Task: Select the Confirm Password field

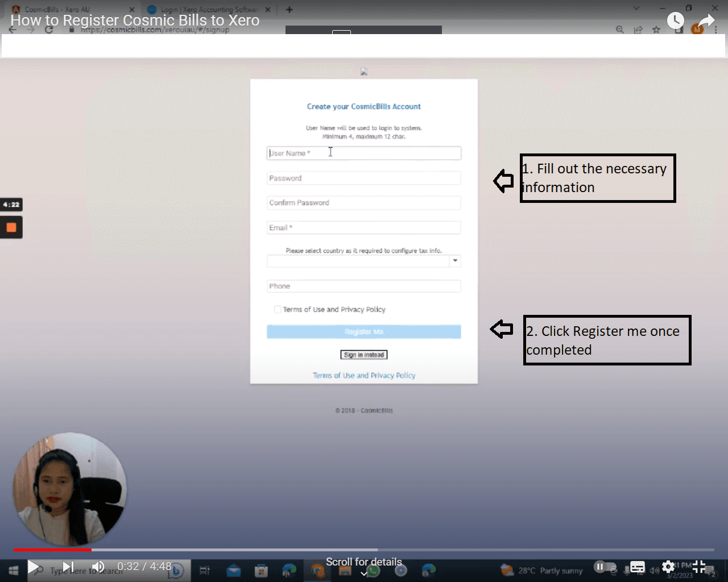Action: pos(364,203)
